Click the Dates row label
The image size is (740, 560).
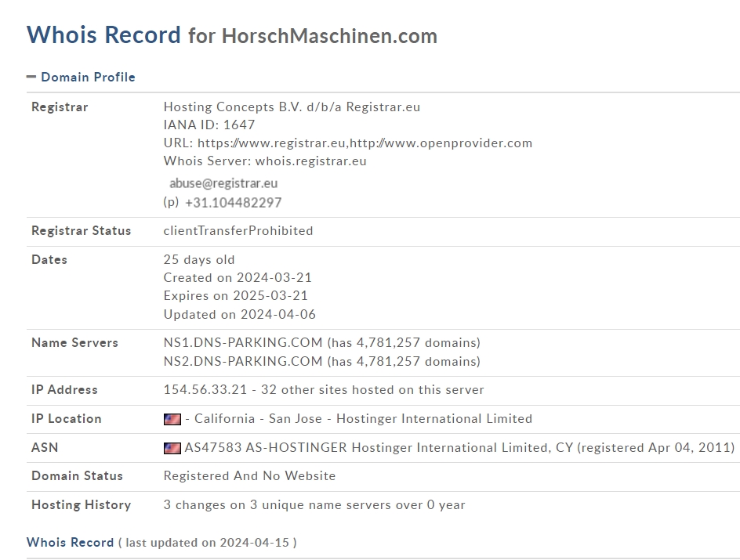49,260
